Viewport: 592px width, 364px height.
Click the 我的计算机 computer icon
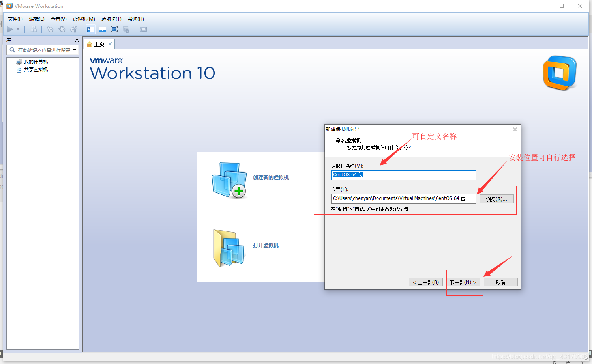[19, 62]
